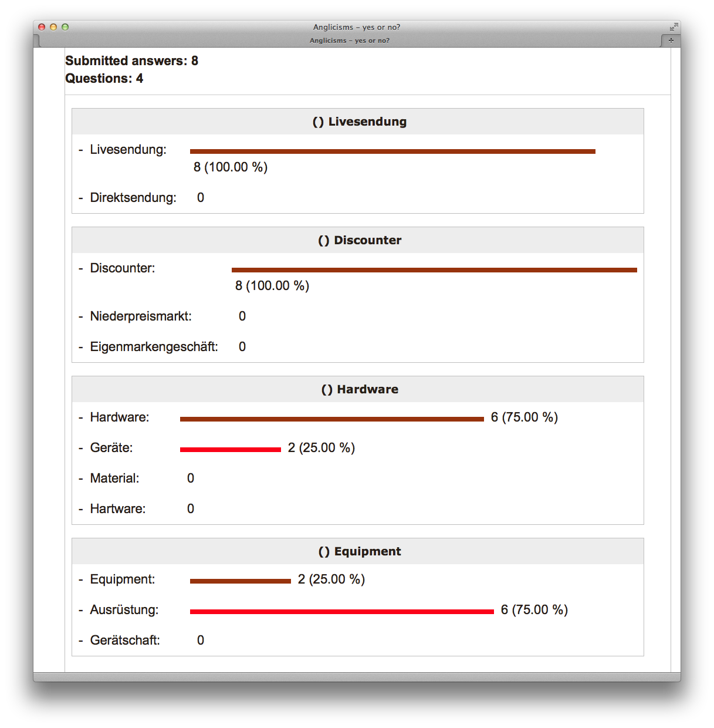The width and height of the screenshot is (714, 728).
Task: Zoom window using green button
Action: tap(65, 27)
